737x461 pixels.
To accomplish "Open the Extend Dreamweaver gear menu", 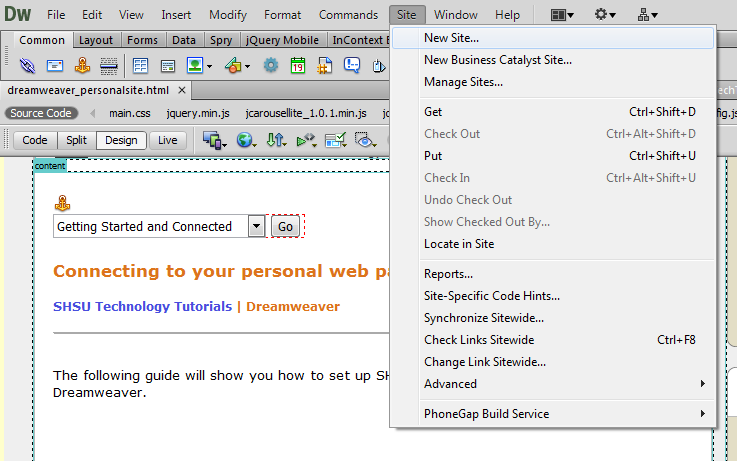I will click(604, 15).
